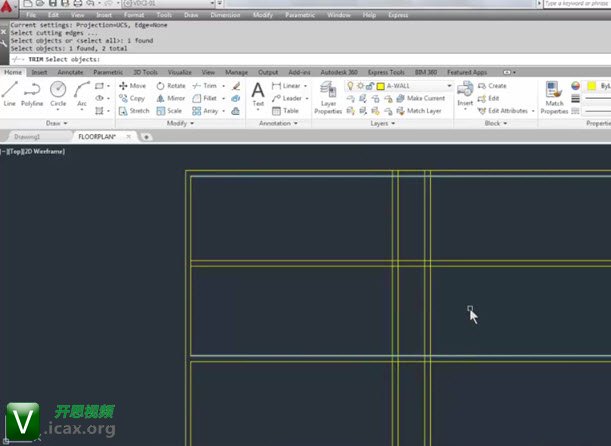The height and width of the screenshot is (446, 611).
Task: Expand the Layers panel flyout
Action: pyautogui.click(x=383, y=123)
